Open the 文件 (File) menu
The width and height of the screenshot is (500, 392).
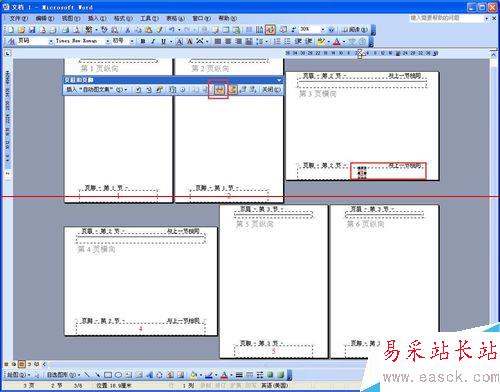click(x=18, y=18)
